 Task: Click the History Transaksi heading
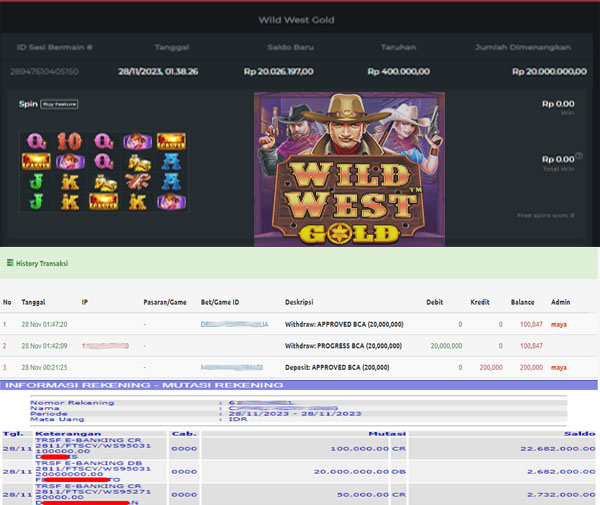click(x=42, y=263)
